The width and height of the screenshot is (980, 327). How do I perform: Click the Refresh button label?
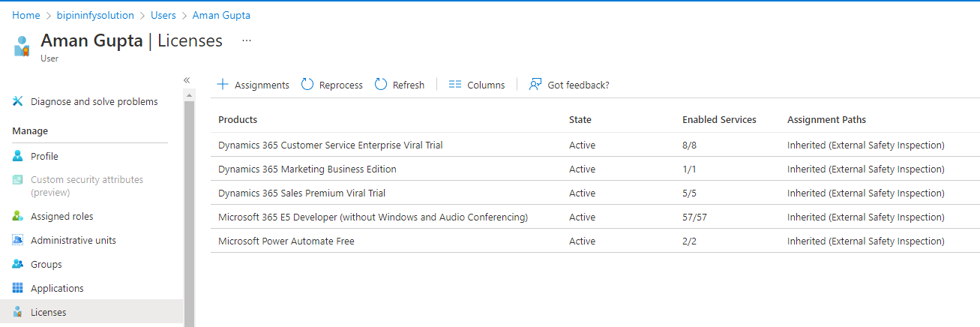coord(409,85)
